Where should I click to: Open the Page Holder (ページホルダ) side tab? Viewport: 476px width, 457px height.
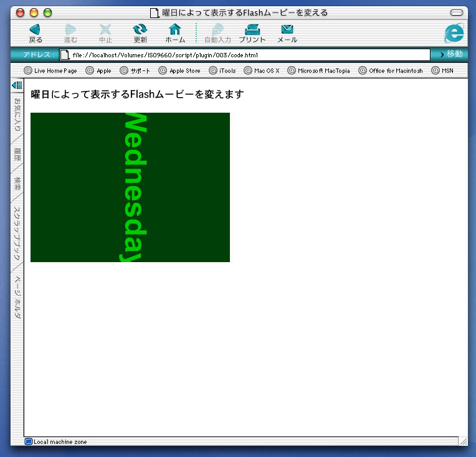click(x=17, y=298)
